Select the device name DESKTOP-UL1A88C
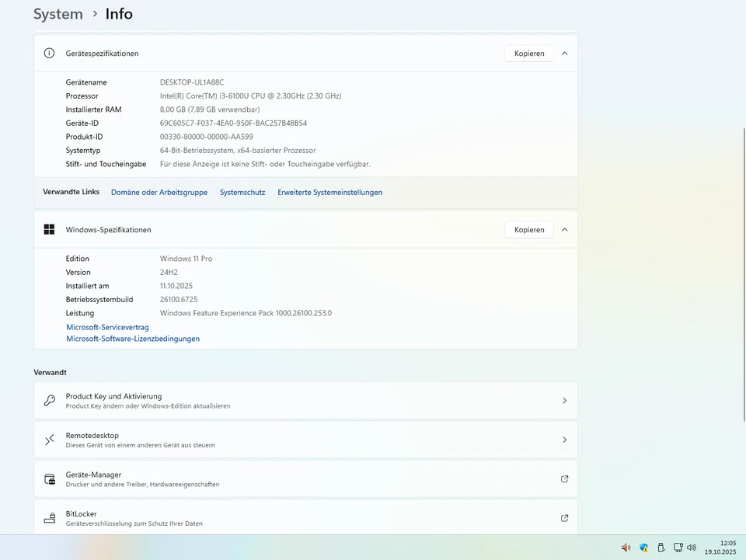This screenshot has width=746, height=560. click(x=192, y=82)
